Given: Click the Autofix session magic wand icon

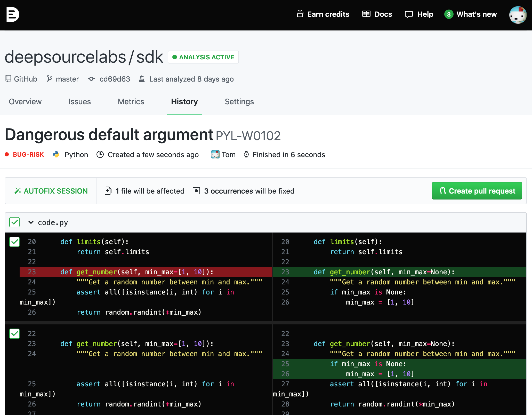Looking at the screenshot, I should point(18,191).
